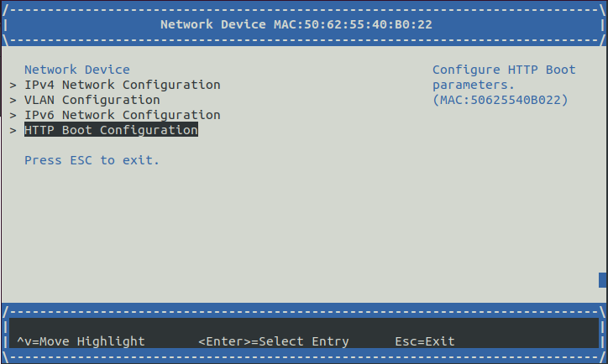This screenshot has width=608, height=364.
Task: Select IPv6 Network Configuration entry
Action: tap(122, 115)
